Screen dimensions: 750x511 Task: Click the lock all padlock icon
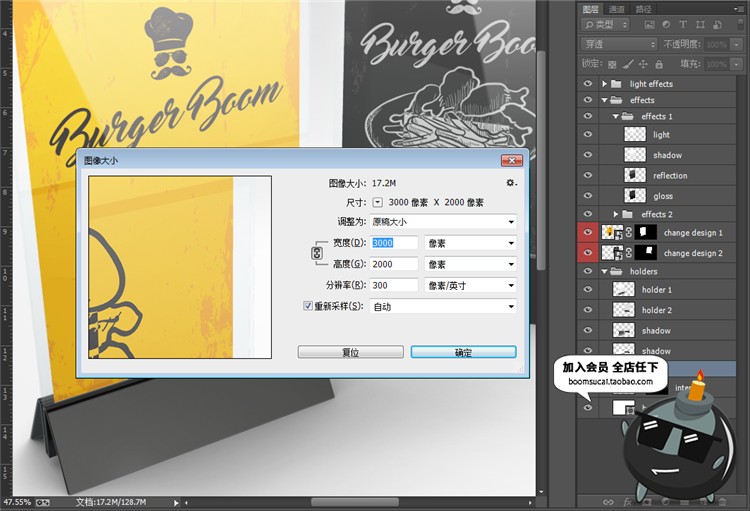tap(659, 62)
